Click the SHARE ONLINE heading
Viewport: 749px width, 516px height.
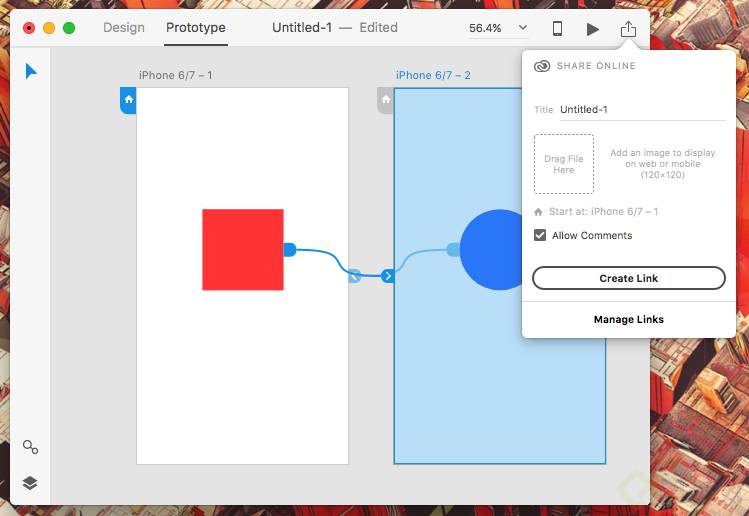pos(596,66)
